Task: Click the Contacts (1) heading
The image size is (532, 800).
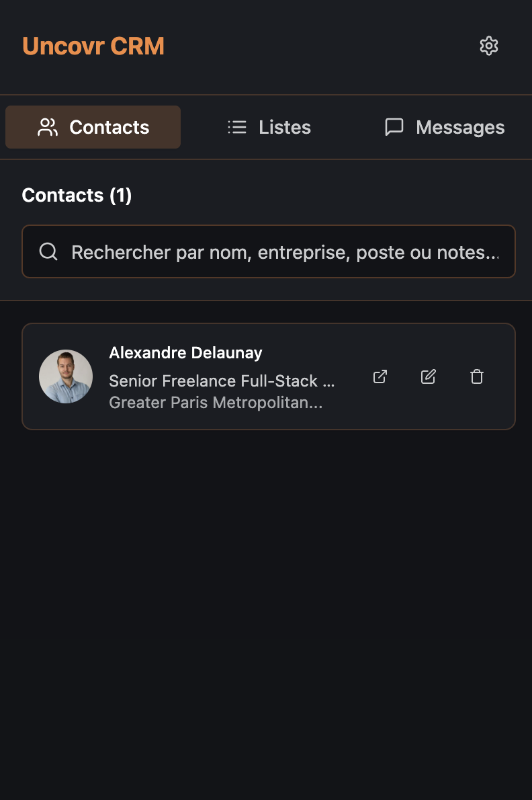Action: pyautogui.click(x=77, y=196)
